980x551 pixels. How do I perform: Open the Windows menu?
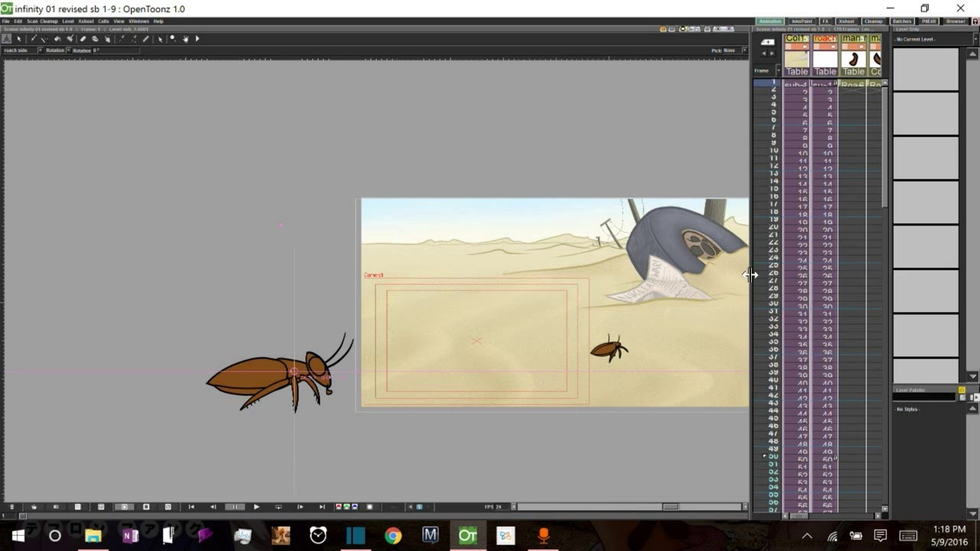click(139, 21)
